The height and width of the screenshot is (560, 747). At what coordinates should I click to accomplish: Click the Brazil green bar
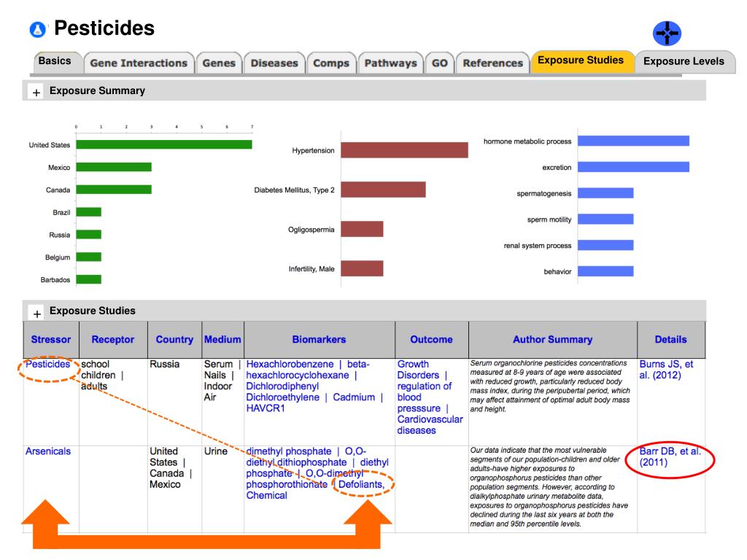[x=88, y=212]
